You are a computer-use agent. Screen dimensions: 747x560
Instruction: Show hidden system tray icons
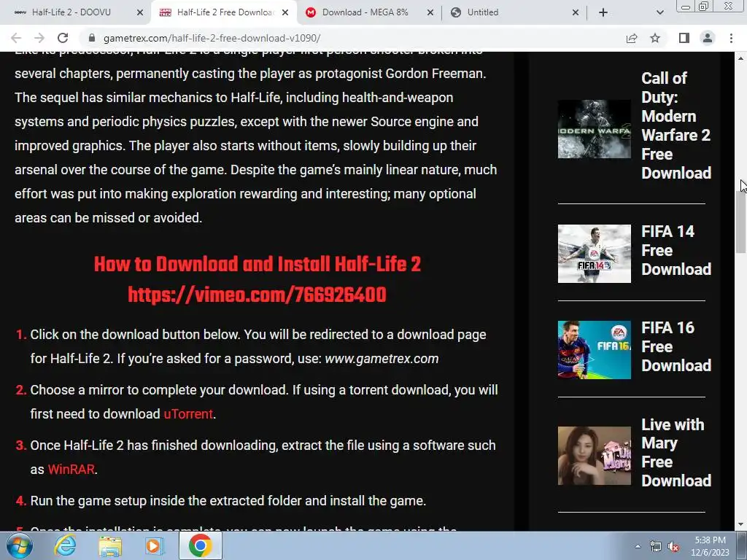(x=638, y=546)
